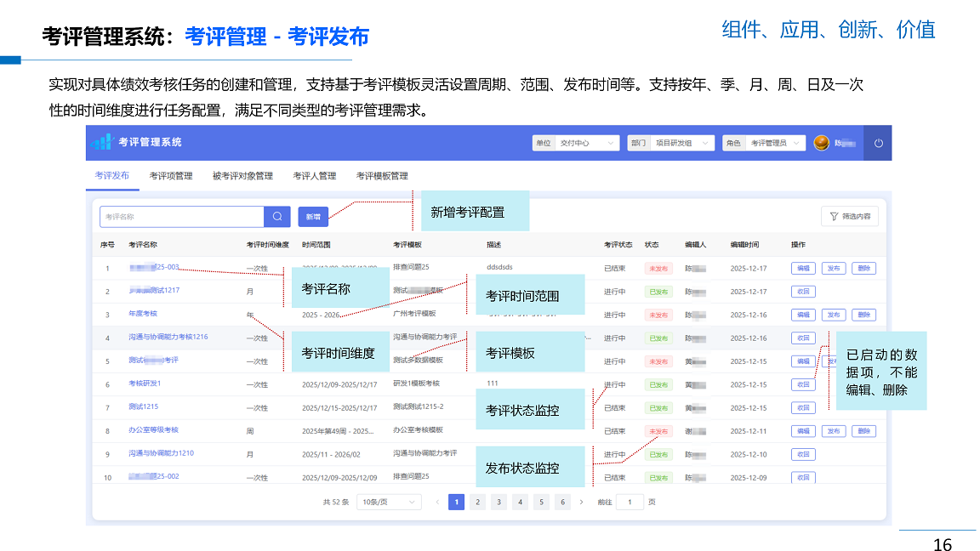Image resolution: width=980 pixels, height=551 pixels.
Task: Click the 考评管理系统 bar chart logo
Action: pyautogui.click(x=102, y=142)
